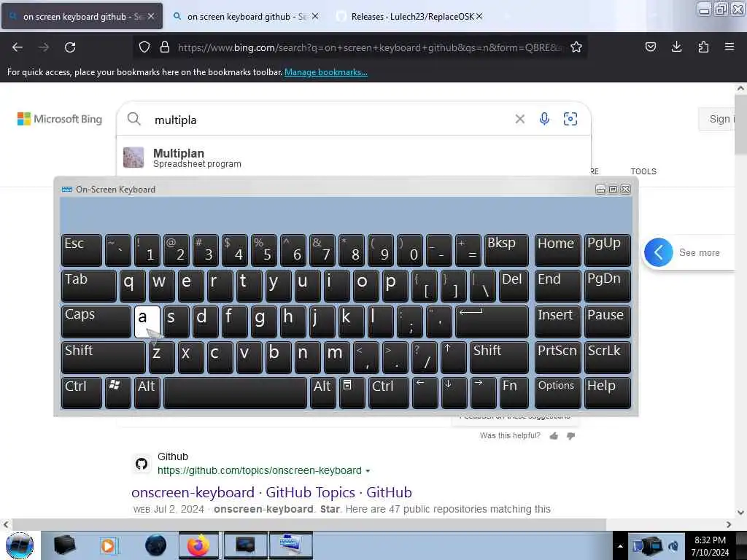Toggle the ScrLk key
Screen dimensions: 747x560
[607, 357]
